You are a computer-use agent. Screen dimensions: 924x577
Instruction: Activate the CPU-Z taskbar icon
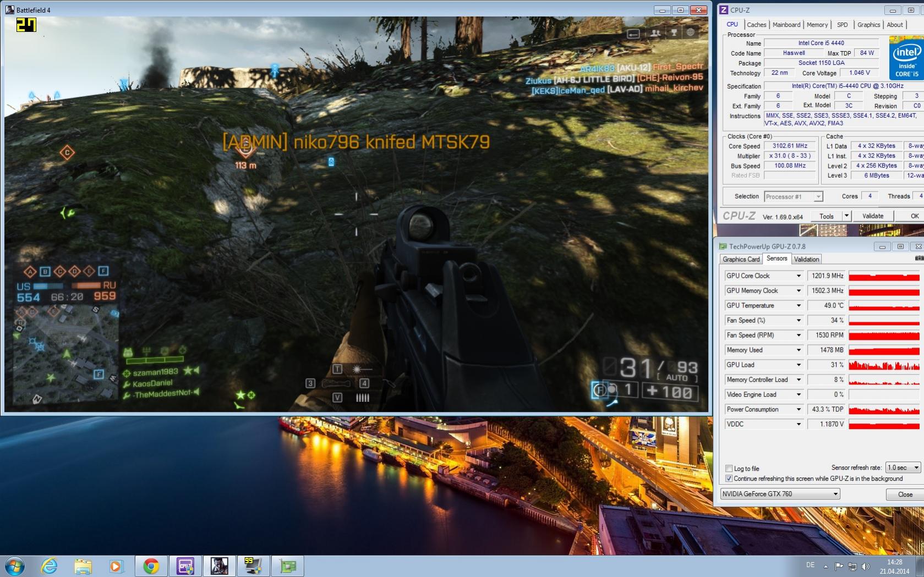click(185, 566)
